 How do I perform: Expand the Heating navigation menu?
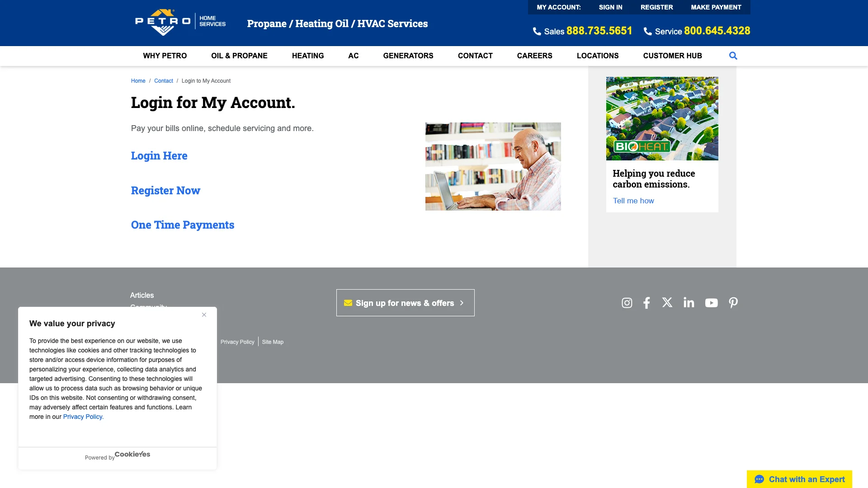308,56
